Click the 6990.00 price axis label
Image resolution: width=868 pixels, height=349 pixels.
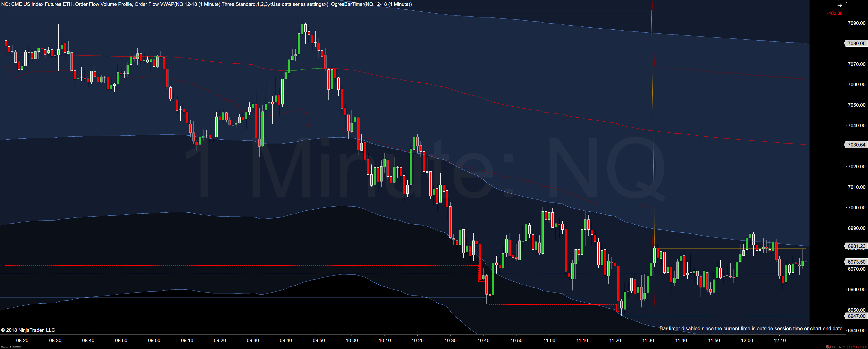click(856, 228)
